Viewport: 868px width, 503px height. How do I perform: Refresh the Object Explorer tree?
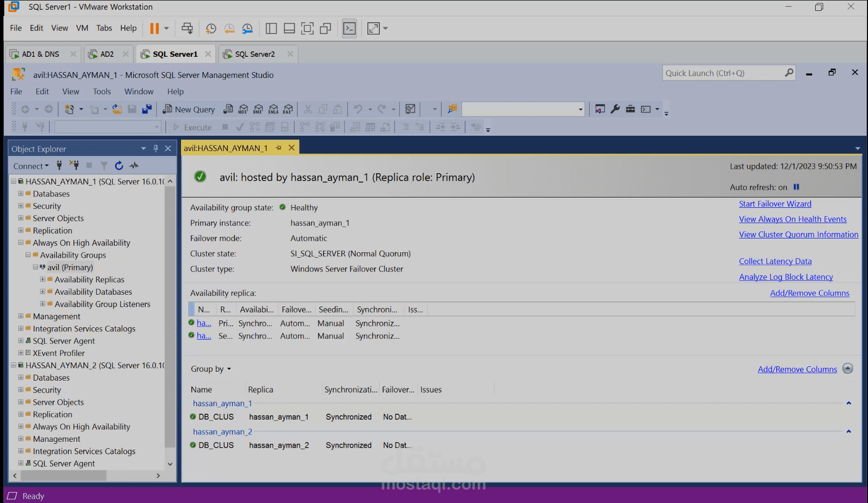click(x=119, y=165)
